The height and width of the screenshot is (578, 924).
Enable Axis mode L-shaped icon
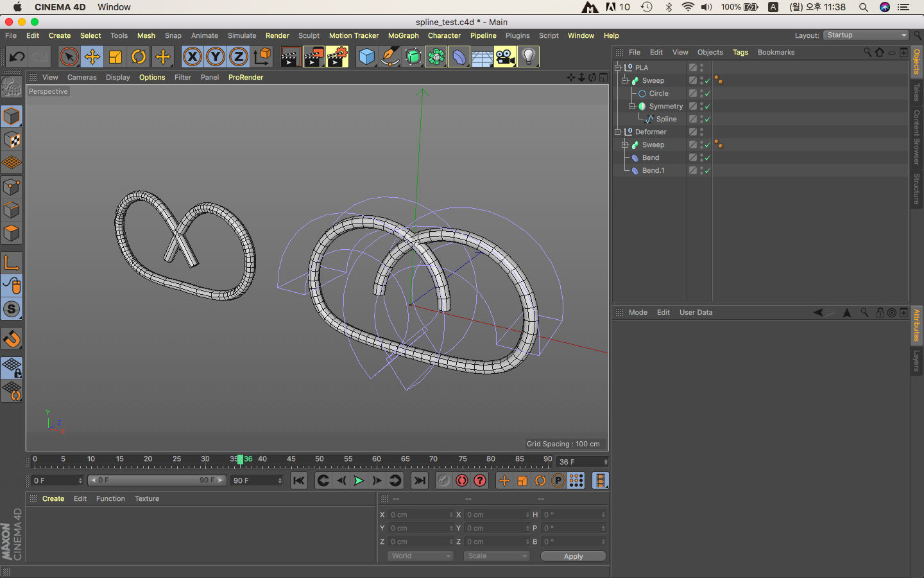click(12, 263)
